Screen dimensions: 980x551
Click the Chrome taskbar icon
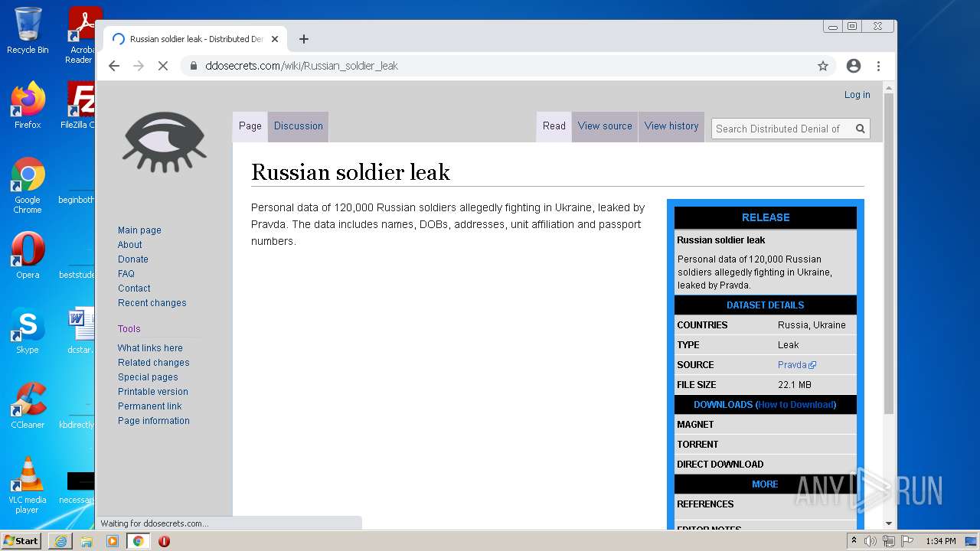(x=139, y=541)
